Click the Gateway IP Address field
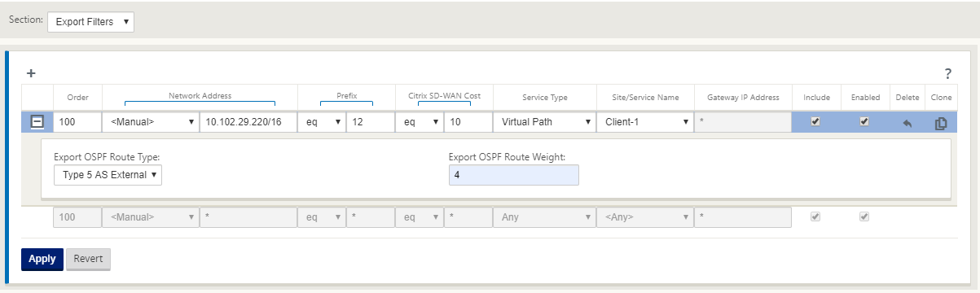980x293 pixels. click(743, 122)
